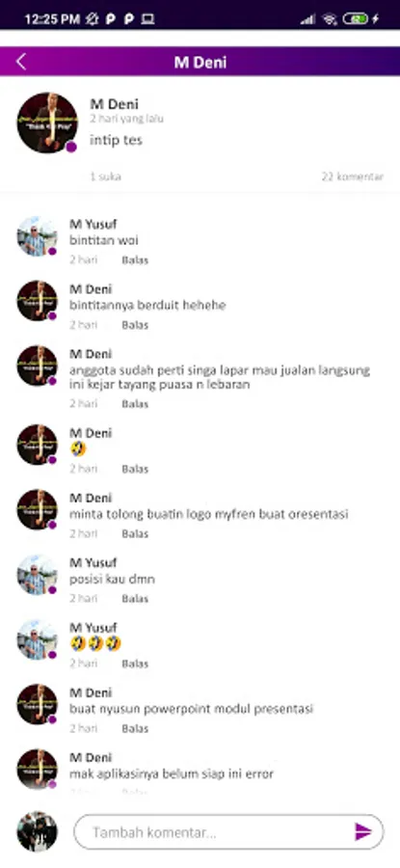Reply to "bintitan woi" comment via Balas
The image size is (400, 868).
(135, 260)
